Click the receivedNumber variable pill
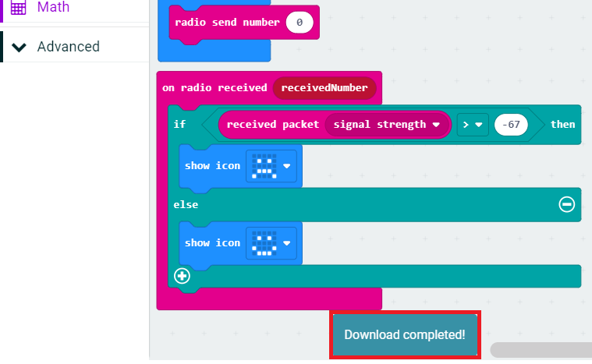592x364 pixels. point(324,88)
